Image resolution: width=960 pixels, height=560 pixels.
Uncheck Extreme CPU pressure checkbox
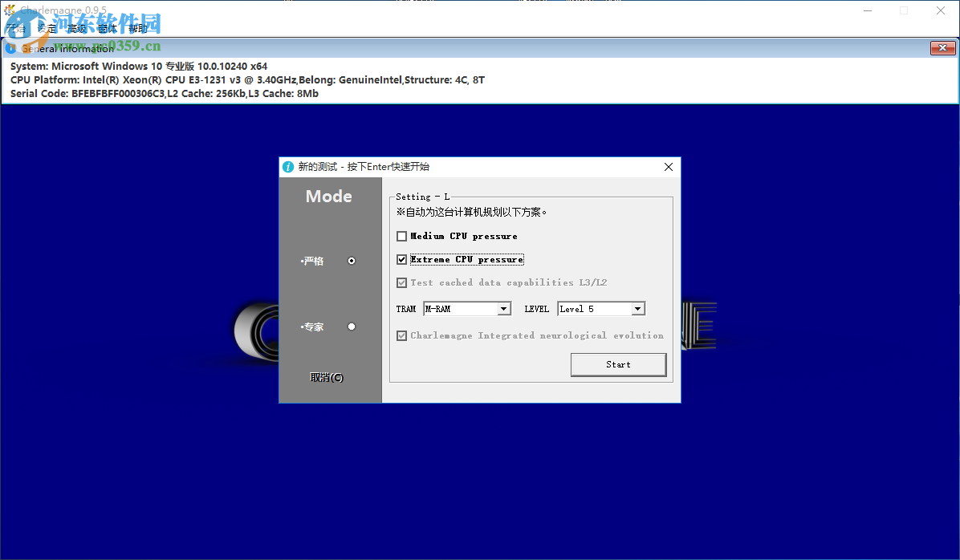pyautogui.click(x=401, y=259)
